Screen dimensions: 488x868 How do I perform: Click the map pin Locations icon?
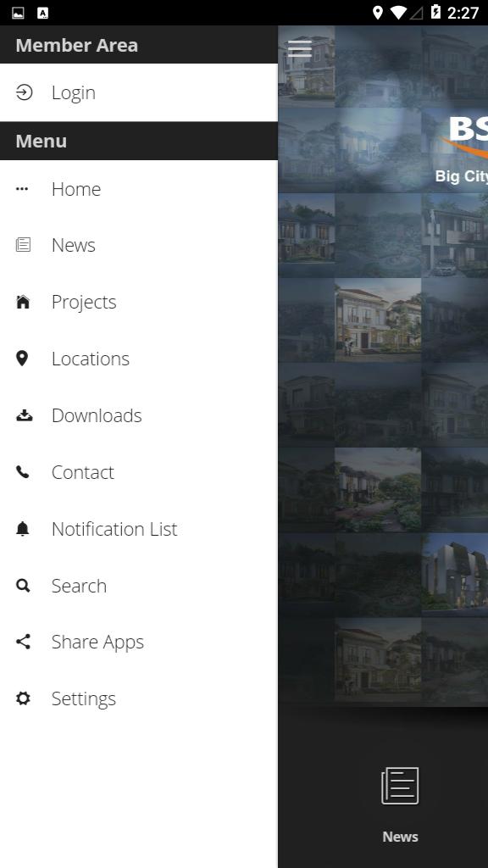22,359
